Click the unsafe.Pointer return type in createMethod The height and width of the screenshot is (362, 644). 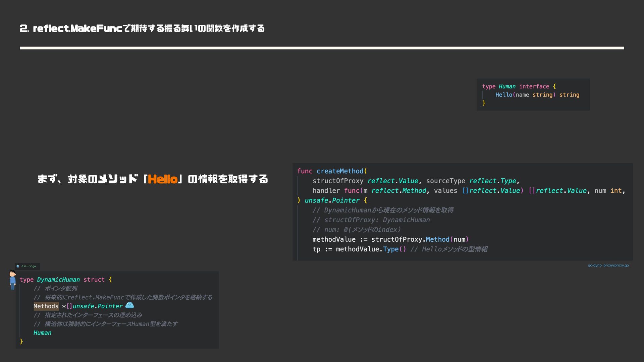332,200
